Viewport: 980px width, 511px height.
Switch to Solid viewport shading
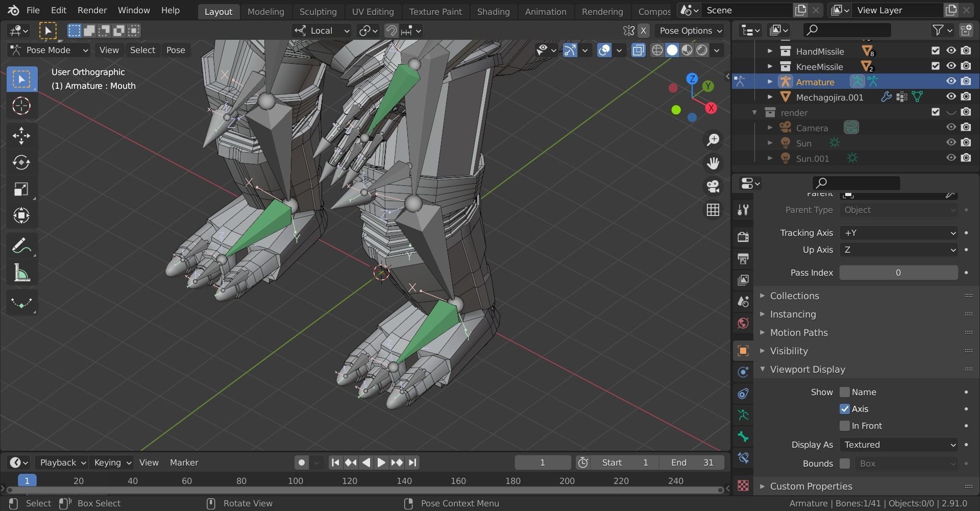(672, 50)
